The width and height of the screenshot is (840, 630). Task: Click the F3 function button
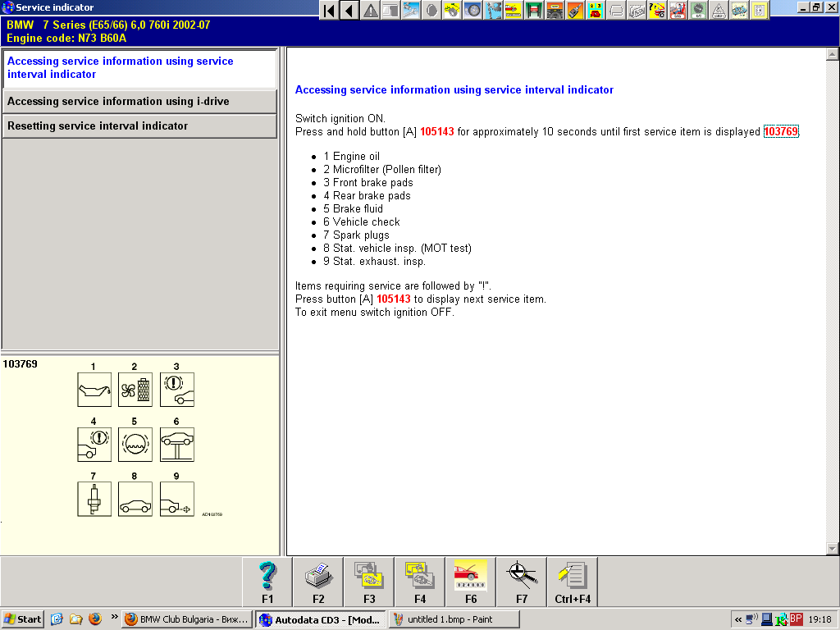(x=369, y=582)
